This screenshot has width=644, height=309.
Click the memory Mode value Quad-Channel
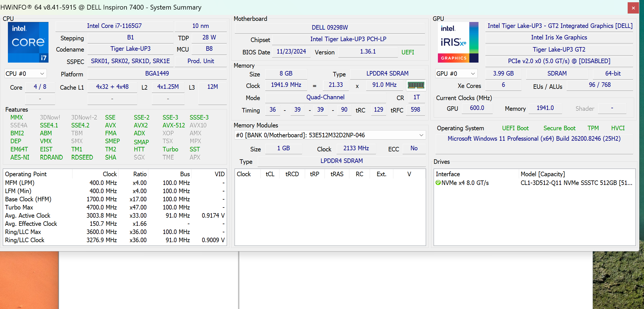(325, 97)
